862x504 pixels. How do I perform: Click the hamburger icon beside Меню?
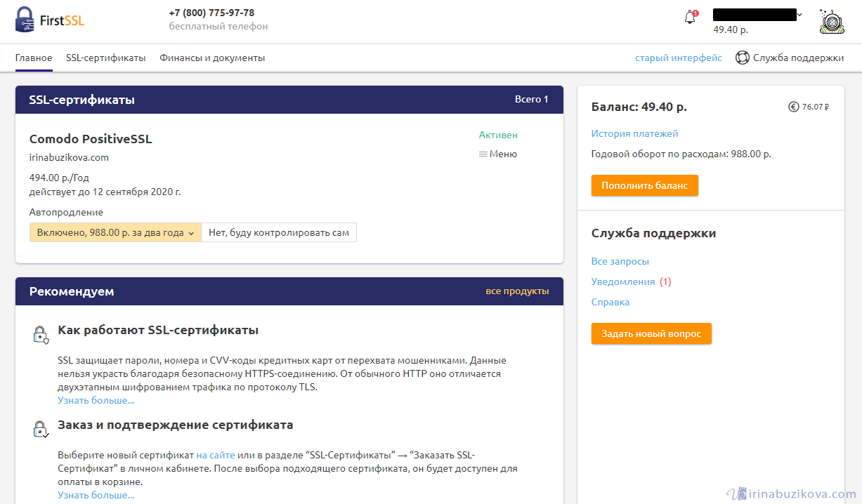(x=483, y=154)
